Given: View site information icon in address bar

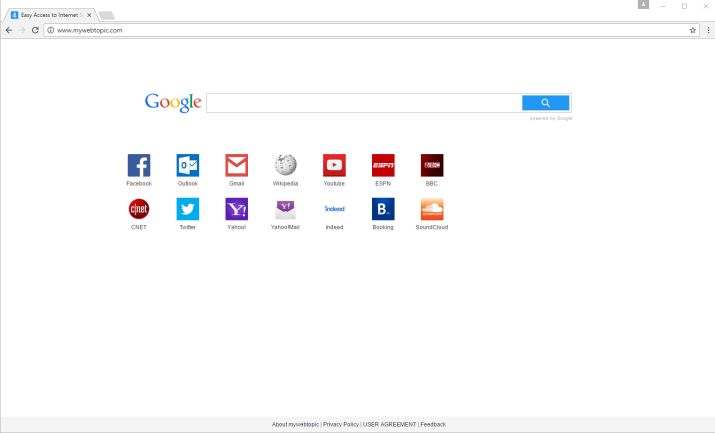Looking at the screenshot, I should 51,30.
